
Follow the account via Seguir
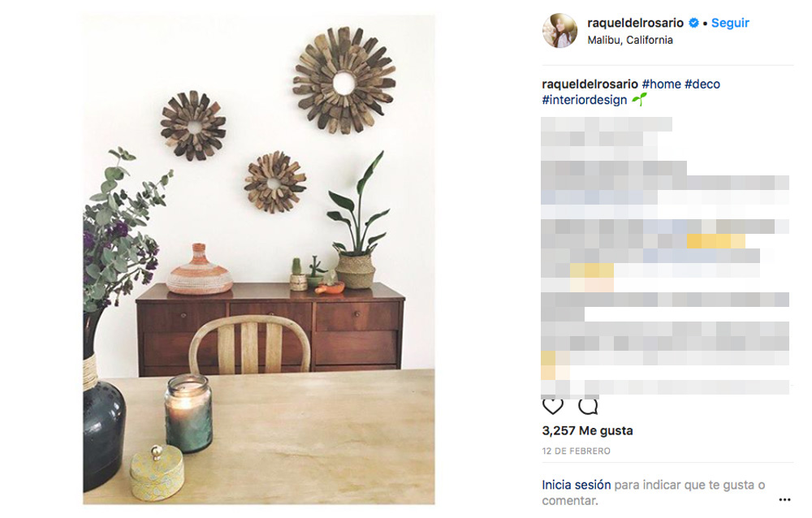click(x=730, y=23)
